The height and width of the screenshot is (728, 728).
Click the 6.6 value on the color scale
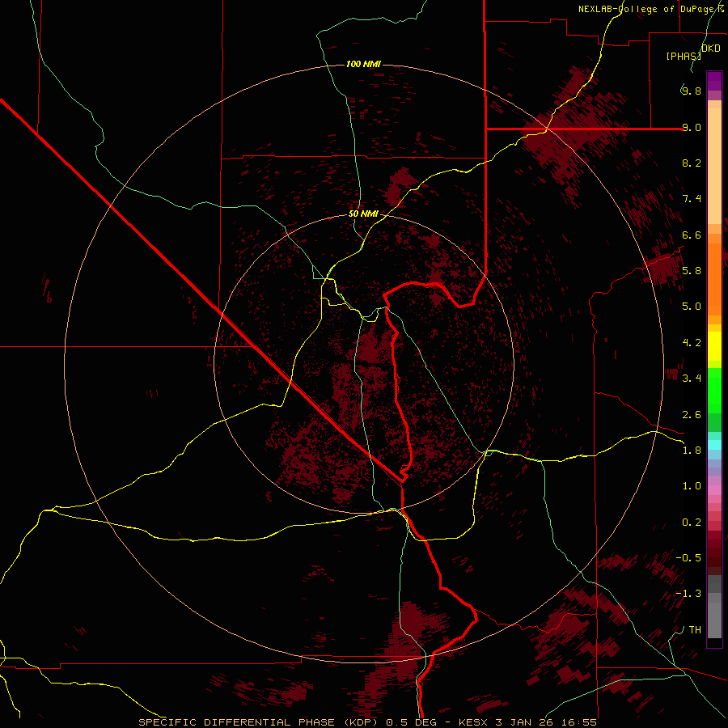pyautogui.click(x=692, y=235)
